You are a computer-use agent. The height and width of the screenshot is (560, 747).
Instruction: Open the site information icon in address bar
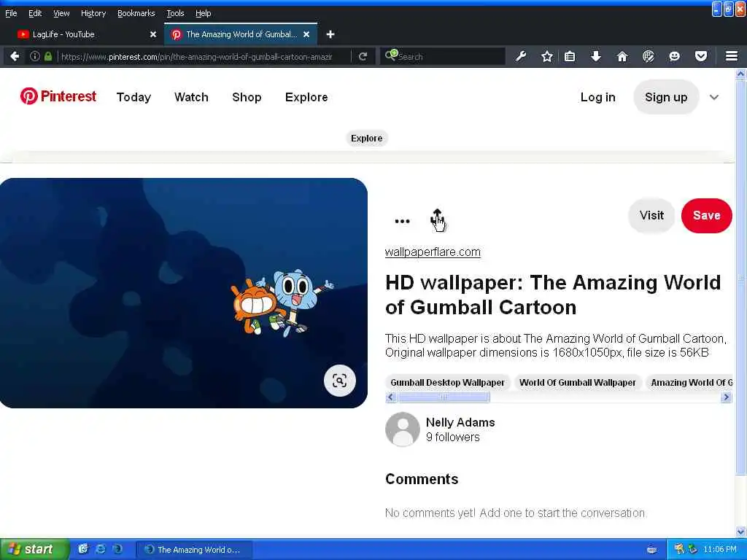point(35,56)
